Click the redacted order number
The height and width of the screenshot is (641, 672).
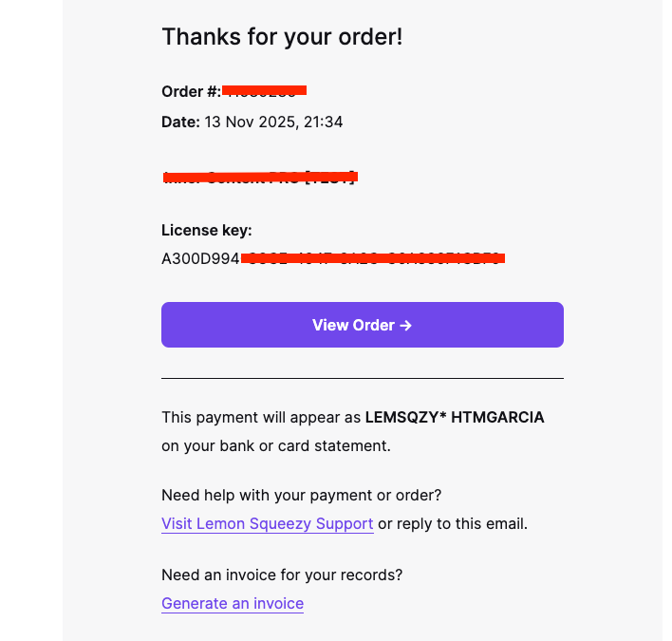(x=265, y=91)
